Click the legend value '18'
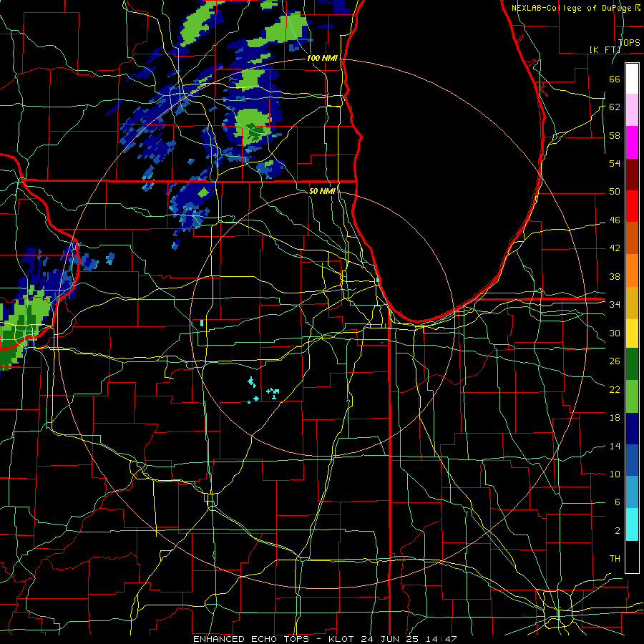Viewport: 644px width, 644px height. click(615, 418)
